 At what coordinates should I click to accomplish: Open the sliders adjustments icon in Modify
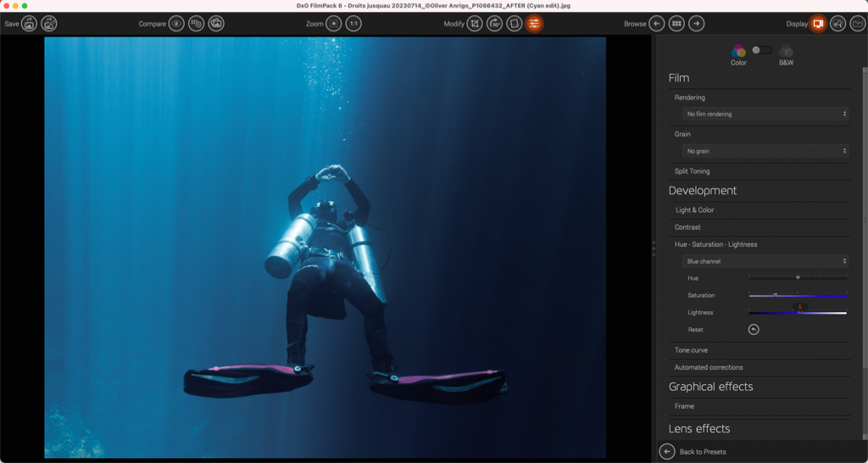click(x=534, y=24)
